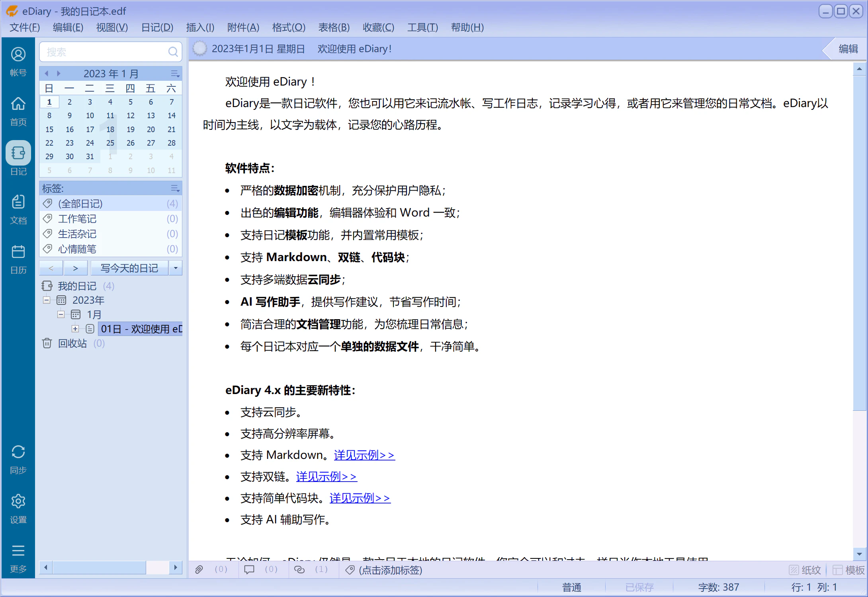
Task: Click the backlinks chain icon
Action: click(x=299, y=570)
